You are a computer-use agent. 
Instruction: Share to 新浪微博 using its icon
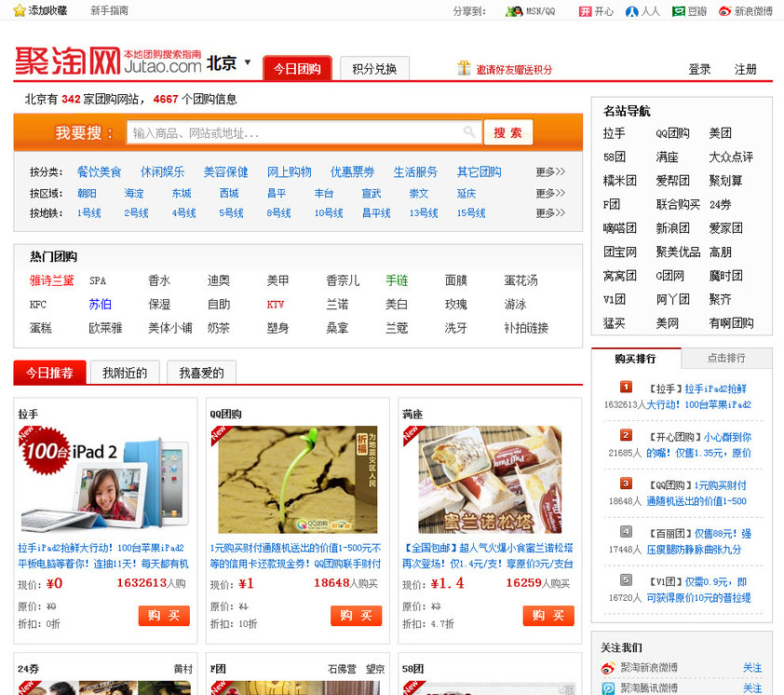click(x=724, y=11)
